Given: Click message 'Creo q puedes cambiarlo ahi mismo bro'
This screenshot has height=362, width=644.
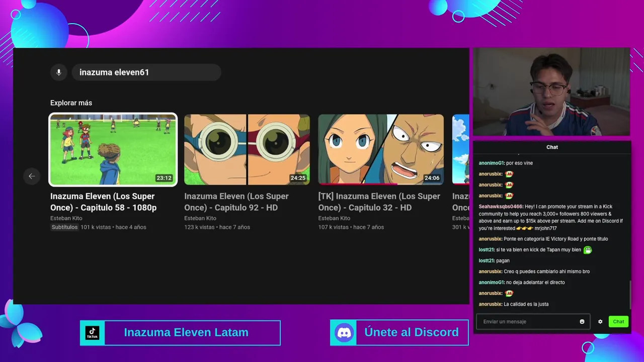Looking at the screenshot, I should click(546, 271).
